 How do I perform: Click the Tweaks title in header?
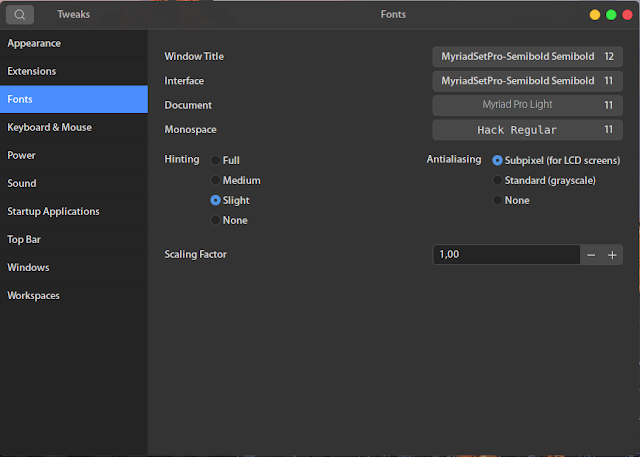[73, 15]
